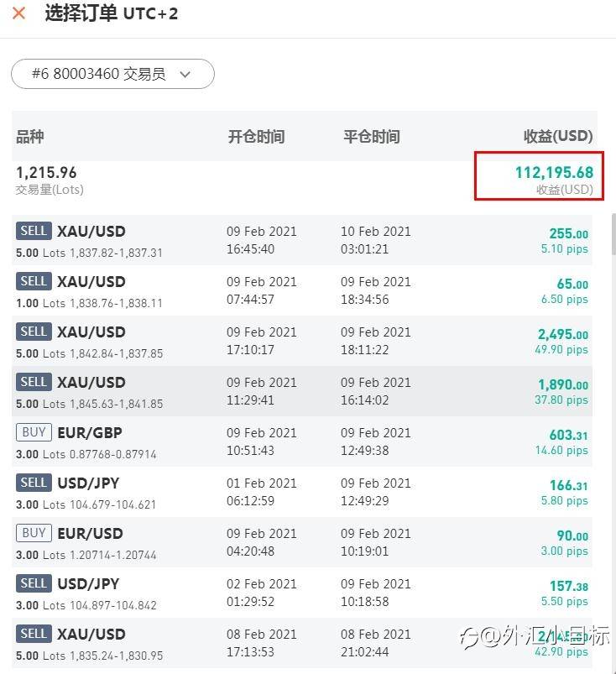Select the XAU/USD order with 2,495.00 profit
Image resolution: width=616 pixels, height=674 pixels.
302,341
